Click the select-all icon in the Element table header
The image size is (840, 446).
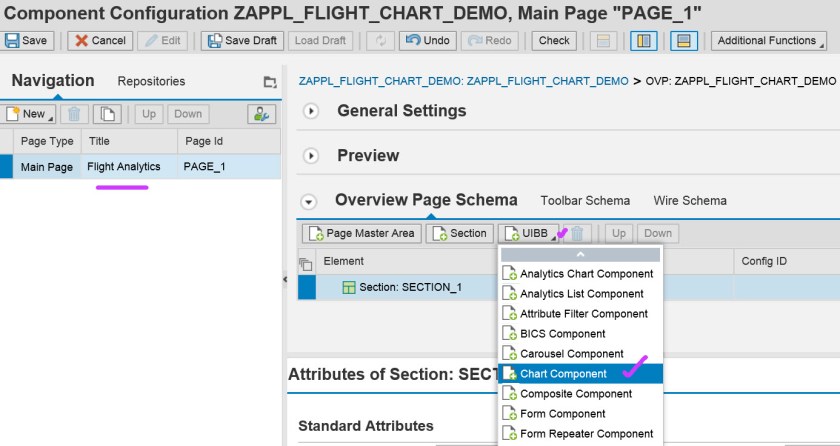pyautogui.click(x=306, y=263)
